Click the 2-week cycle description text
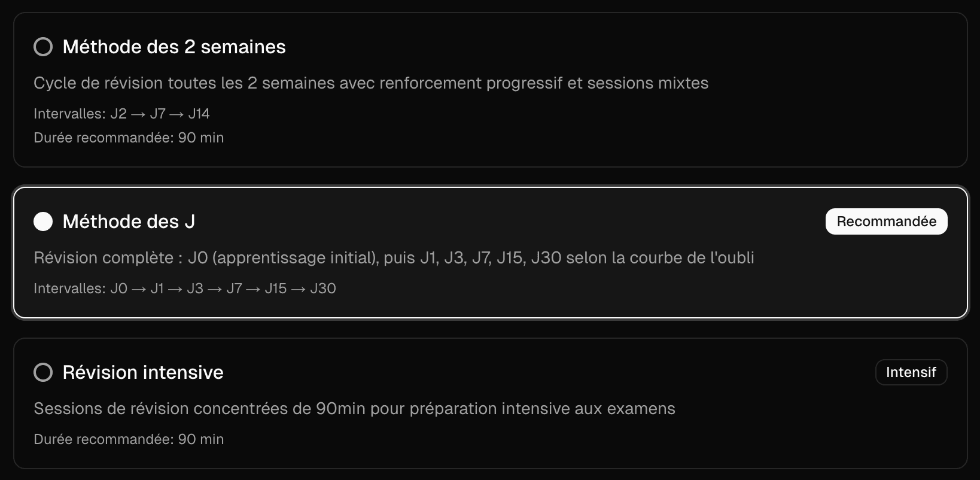Screen dimensions: 980x480 (371, 83)
